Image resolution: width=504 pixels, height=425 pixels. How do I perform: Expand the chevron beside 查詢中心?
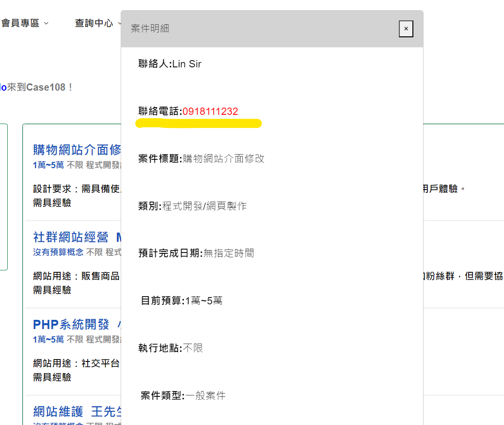point(119,23)
